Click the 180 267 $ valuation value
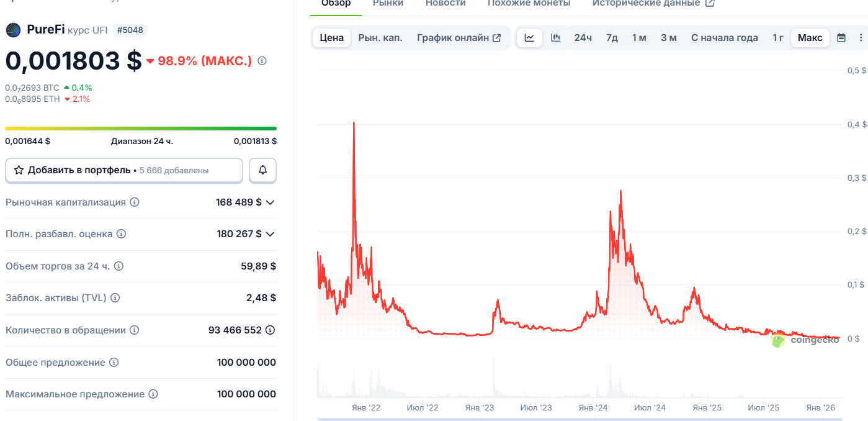The image size is (868, 421). [x=239, y=234]
